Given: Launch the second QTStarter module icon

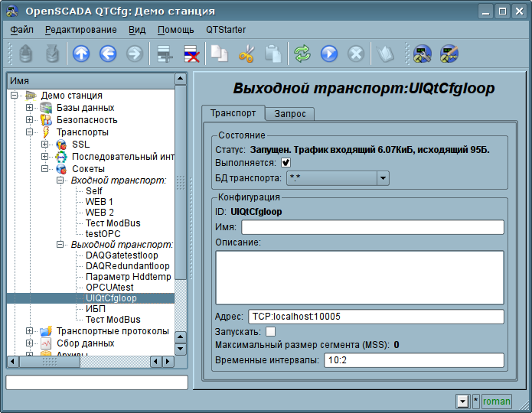Looking at the screenshot, I should tap(449, 54).
